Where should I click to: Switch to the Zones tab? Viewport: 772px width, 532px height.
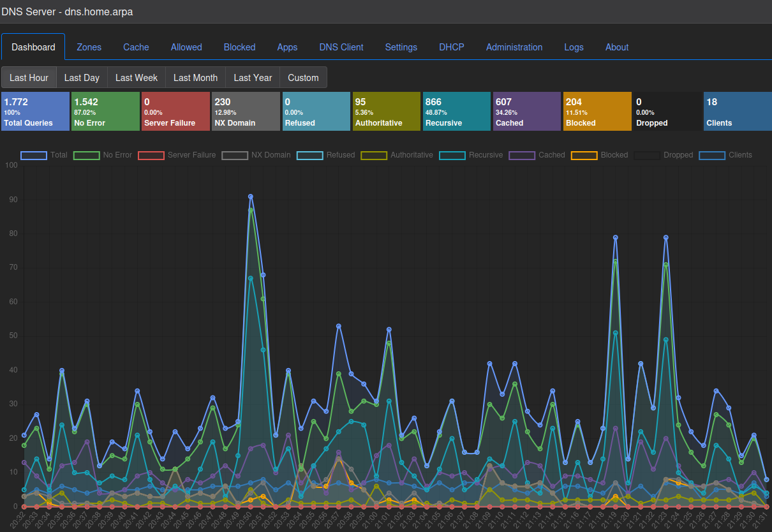pyautogui.click(x=89, y=47)
